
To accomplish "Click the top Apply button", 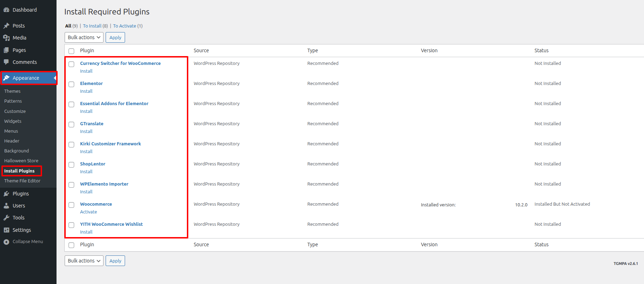I will 115,37.
